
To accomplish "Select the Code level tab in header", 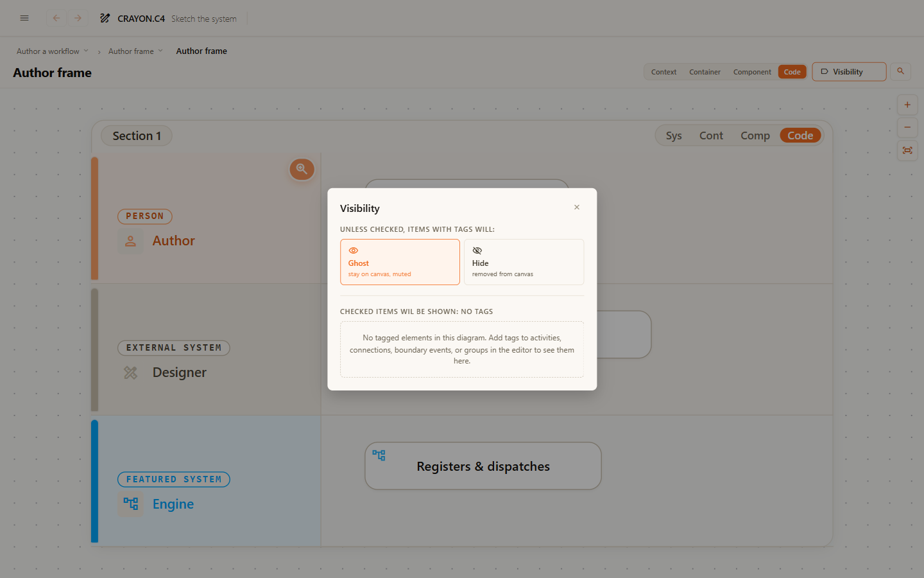I will point(792,72).
